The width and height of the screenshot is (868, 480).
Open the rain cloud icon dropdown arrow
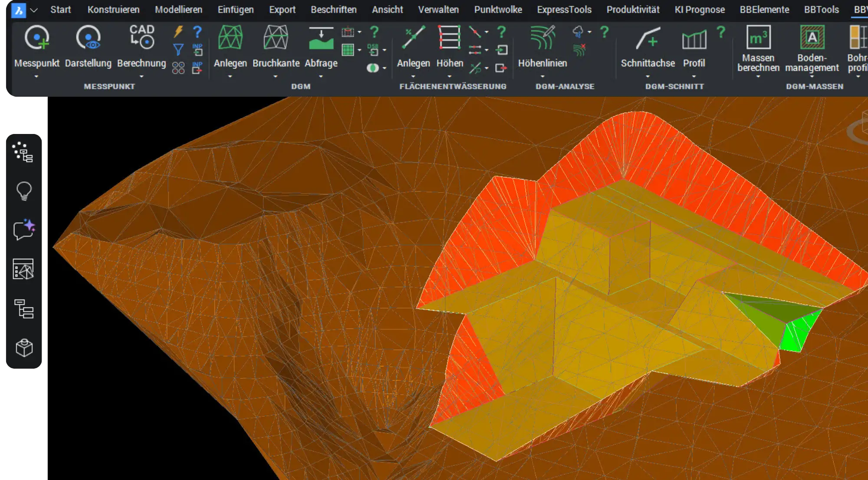coord(589,32)
